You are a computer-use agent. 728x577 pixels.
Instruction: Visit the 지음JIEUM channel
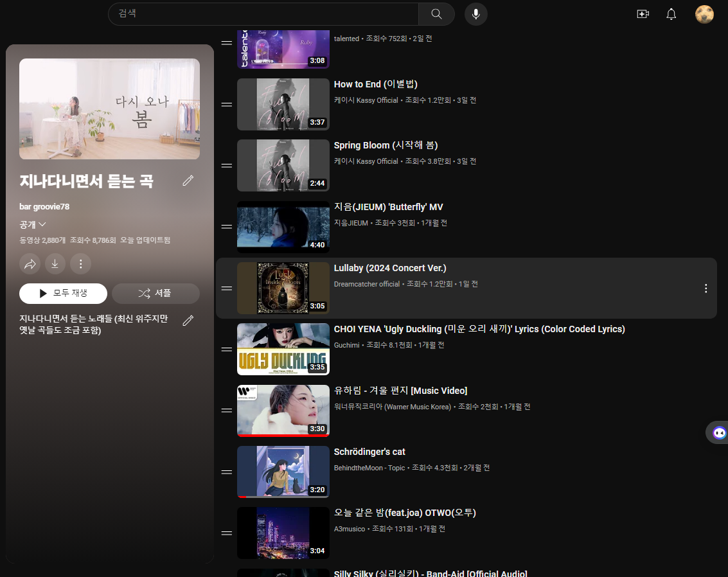pyautogui.click(x=351, y=223)
